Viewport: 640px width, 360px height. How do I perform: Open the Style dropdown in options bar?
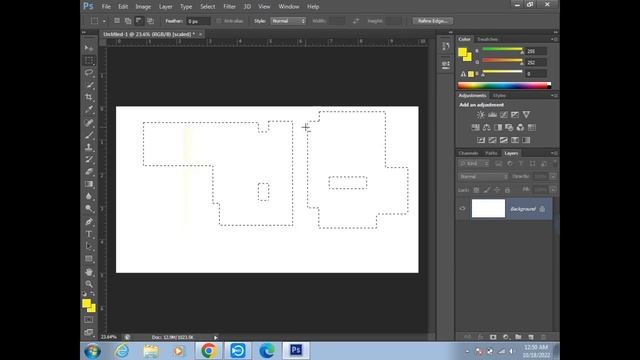[288, 21]
